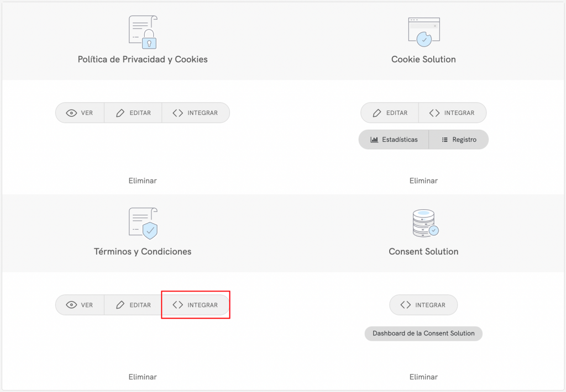566x392 pixels.
Task: Click Eliminar under Cookie Solution
Action: (x=423, y=181)
